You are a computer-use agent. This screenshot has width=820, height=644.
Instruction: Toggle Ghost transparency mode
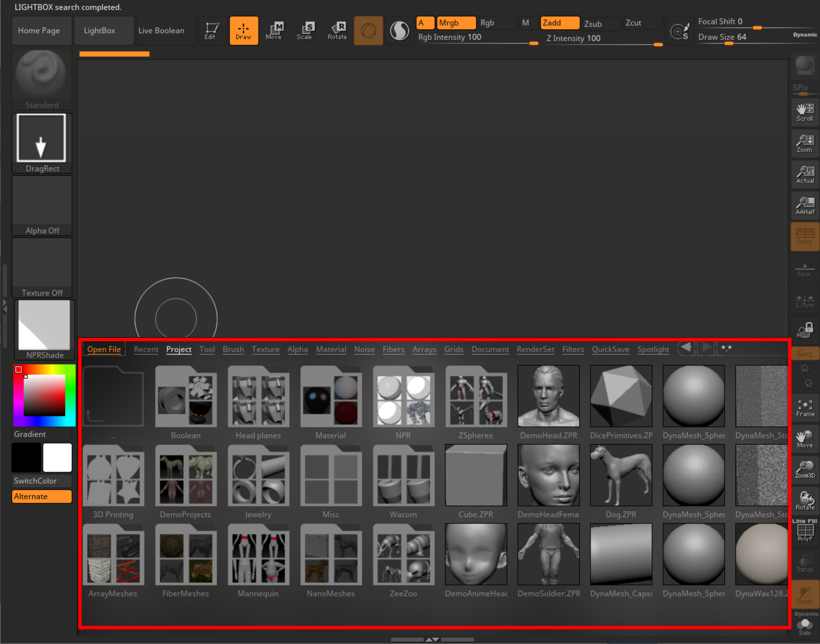(x=805, y=594)
